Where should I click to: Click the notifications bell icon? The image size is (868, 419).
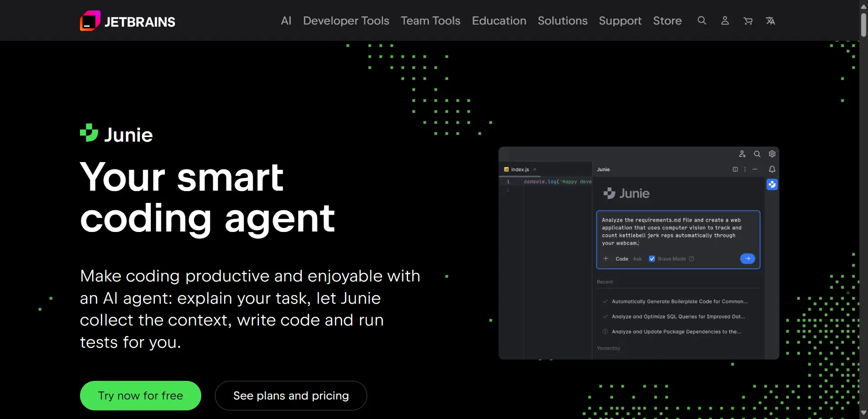(x=772, y=169)
